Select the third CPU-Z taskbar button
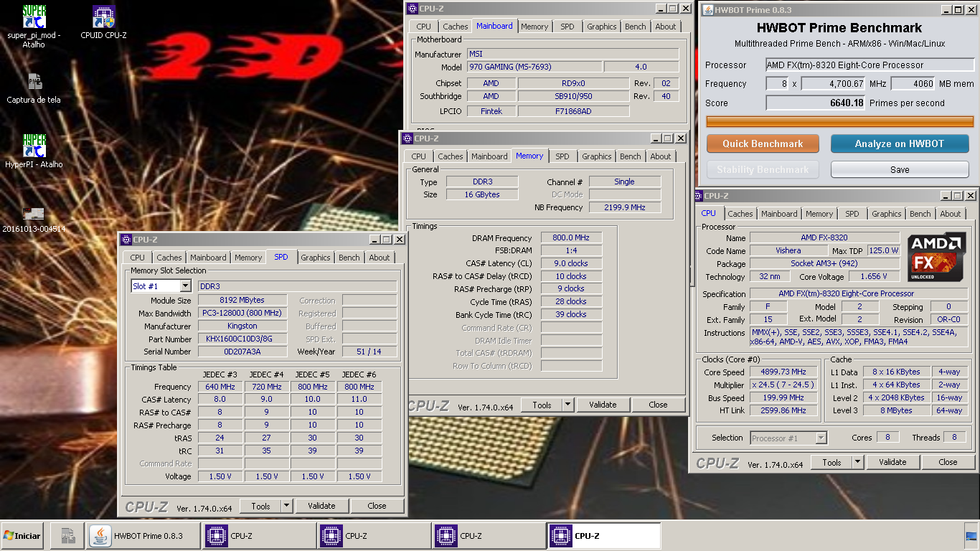The width and height of the screenshot is (980, 551). coord(489,536)
